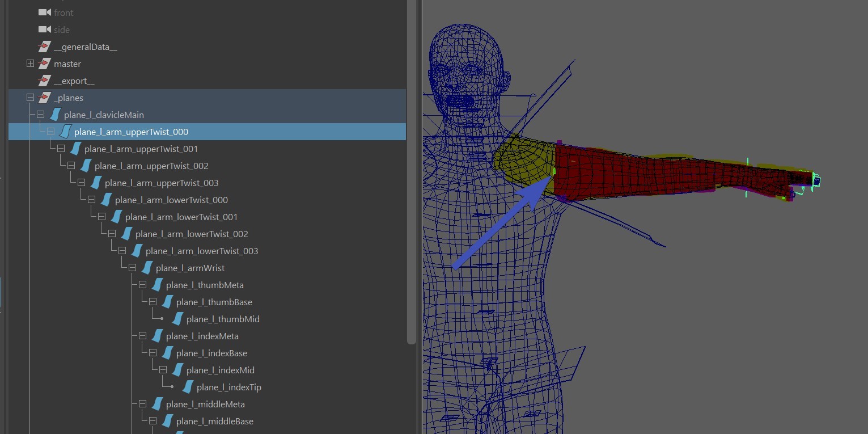Select plane_l_thumbMid in outliner
This screenshot has width=868, height=434.
point(223,319)
